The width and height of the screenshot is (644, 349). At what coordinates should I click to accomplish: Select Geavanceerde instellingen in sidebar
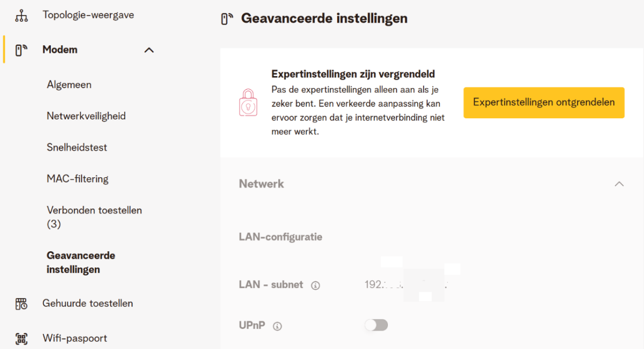[x=81, y=262]
